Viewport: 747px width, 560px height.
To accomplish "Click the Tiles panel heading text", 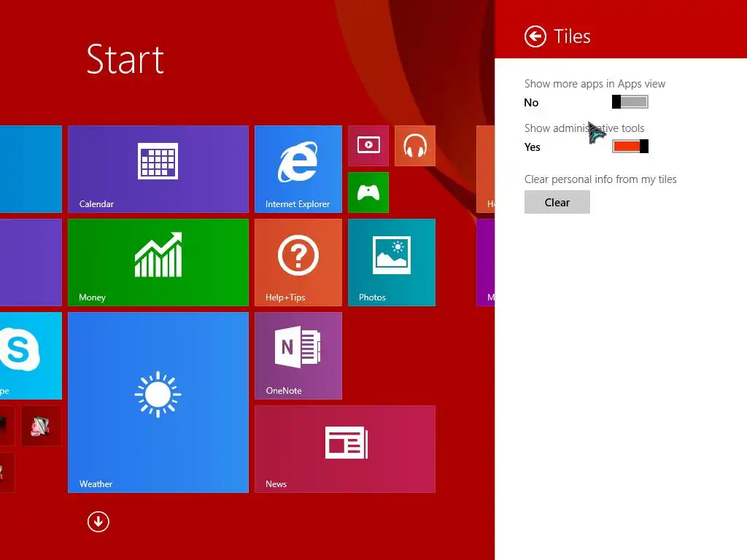I will click(x=572, y=36).
